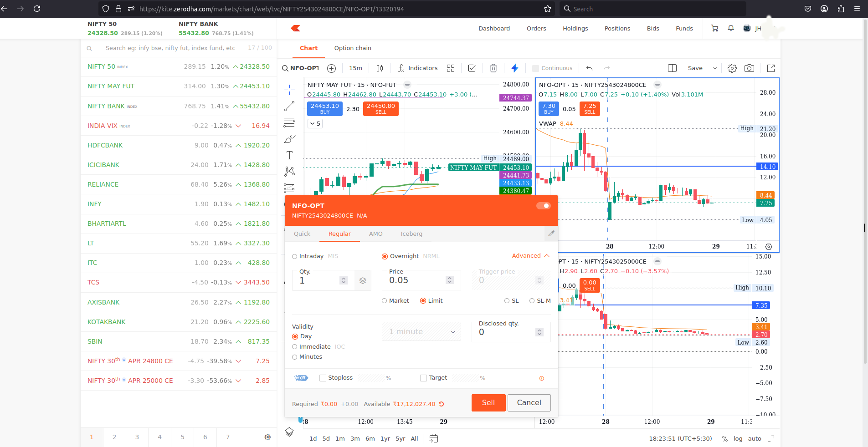Click the market depth layers icon by Qty
The image size is (868, 447).
(x=363, y=280)
